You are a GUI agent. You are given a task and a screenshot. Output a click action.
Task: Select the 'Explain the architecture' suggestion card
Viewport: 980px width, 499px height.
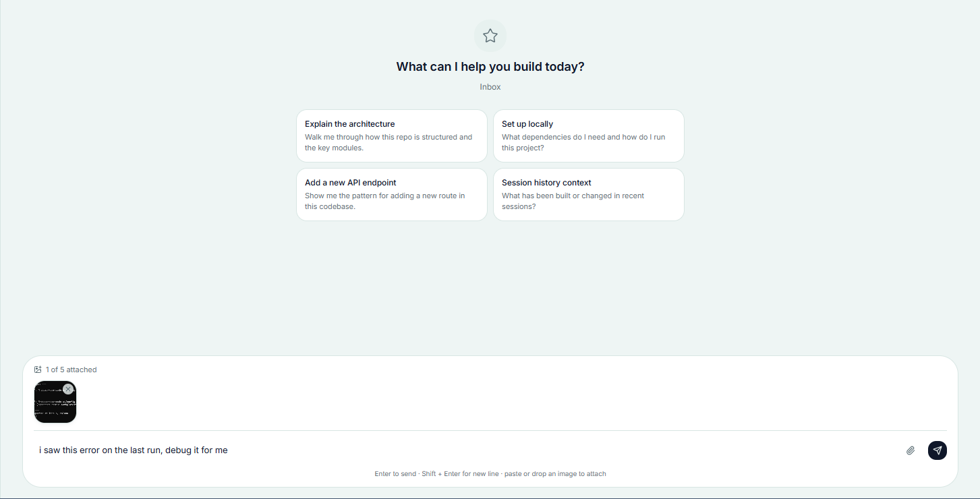(x=392, y=136)
